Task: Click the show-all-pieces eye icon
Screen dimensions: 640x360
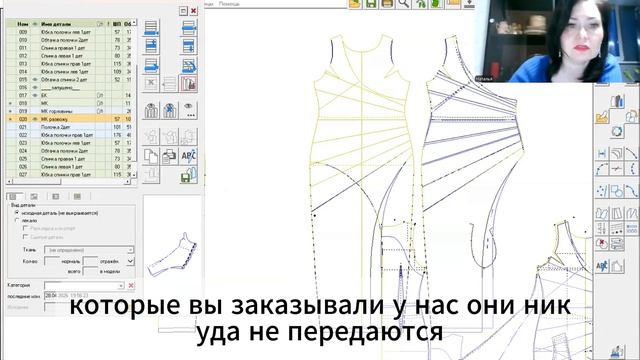Action: [151, 111]
